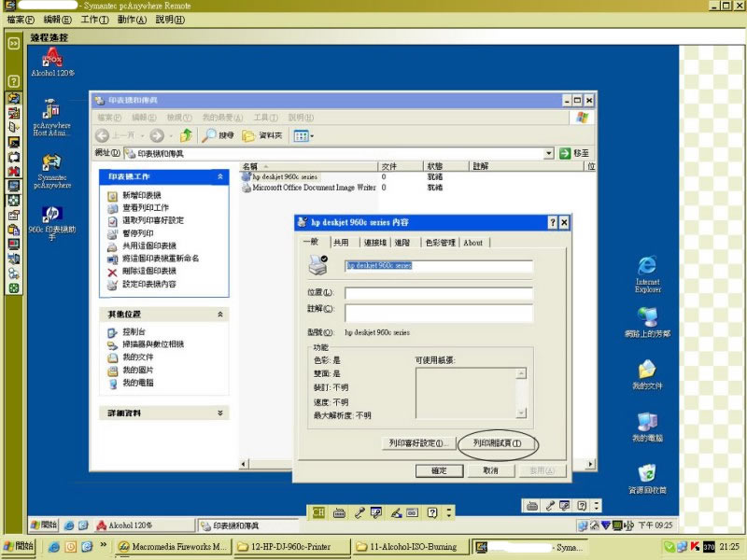Screen dimensions: 747x560
Task: Open pcAnywhere 動作 menu
Action: (132, 20)
